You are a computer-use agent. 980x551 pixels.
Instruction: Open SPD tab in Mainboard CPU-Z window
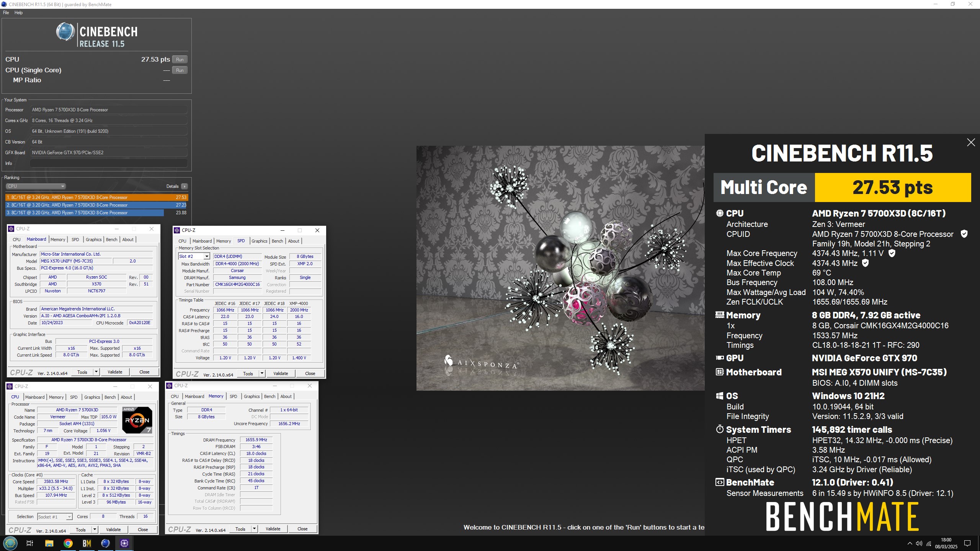(75, 240)
